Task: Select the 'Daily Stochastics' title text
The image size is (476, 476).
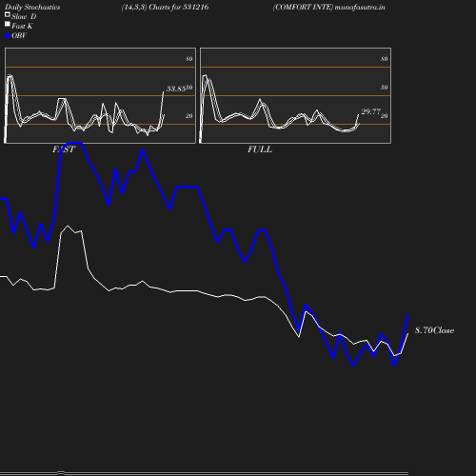Action: (x=32, y=8)
